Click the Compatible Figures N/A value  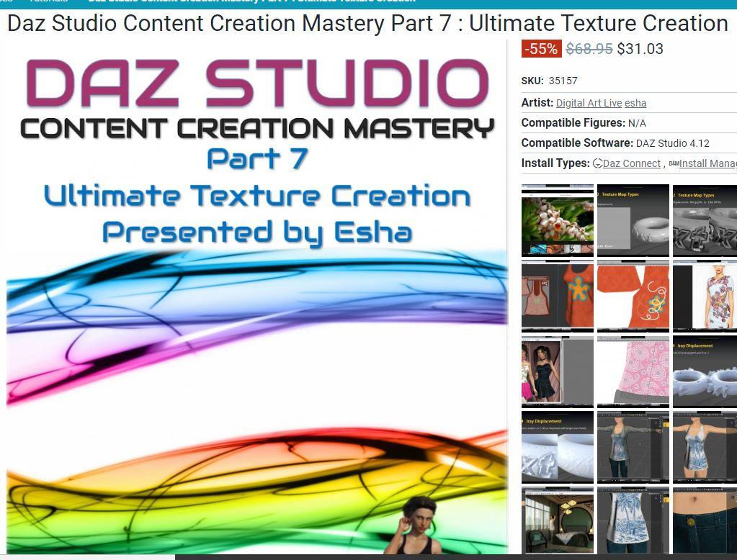coord(637,123)
